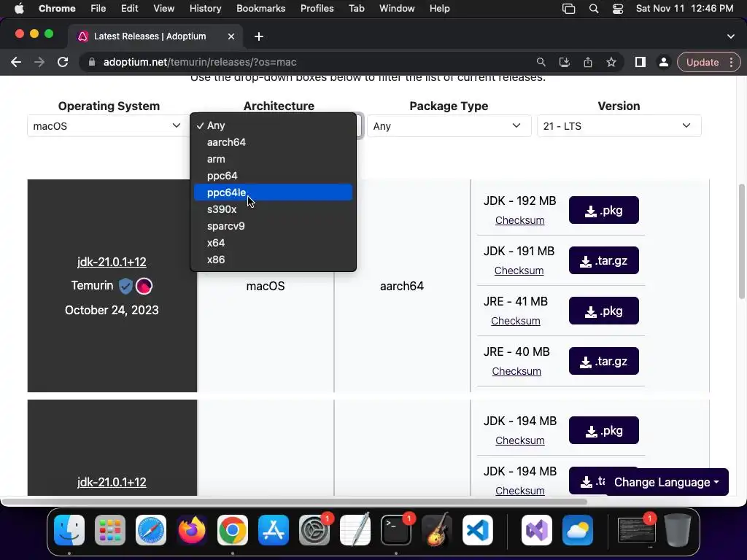
Task: Open the second jdk-21.0.1+12 release link
Action: click(112, 482)
